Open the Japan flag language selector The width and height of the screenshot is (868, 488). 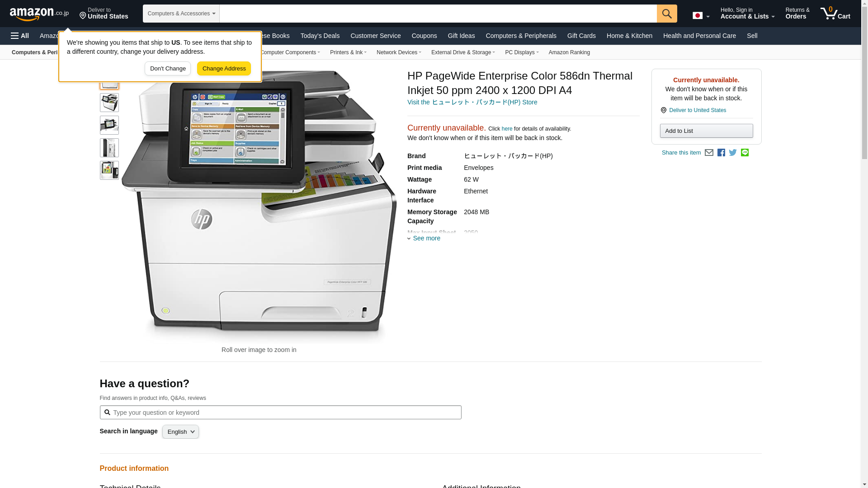pos(701,16)
